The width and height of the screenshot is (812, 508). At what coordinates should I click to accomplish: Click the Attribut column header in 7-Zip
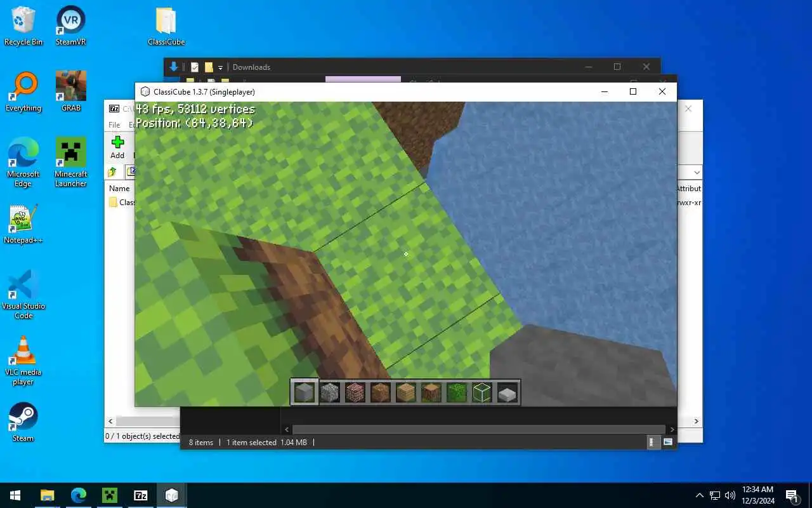689,188
